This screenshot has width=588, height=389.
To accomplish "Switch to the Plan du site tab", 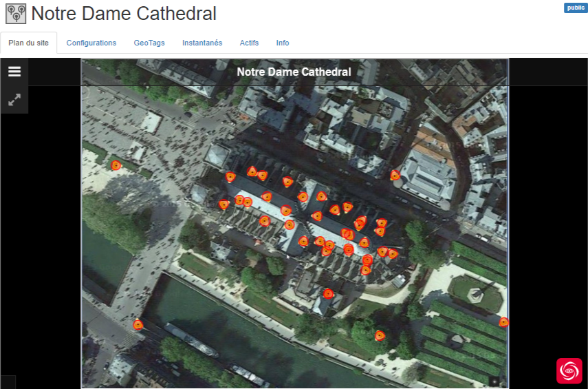I will point(28,43).
